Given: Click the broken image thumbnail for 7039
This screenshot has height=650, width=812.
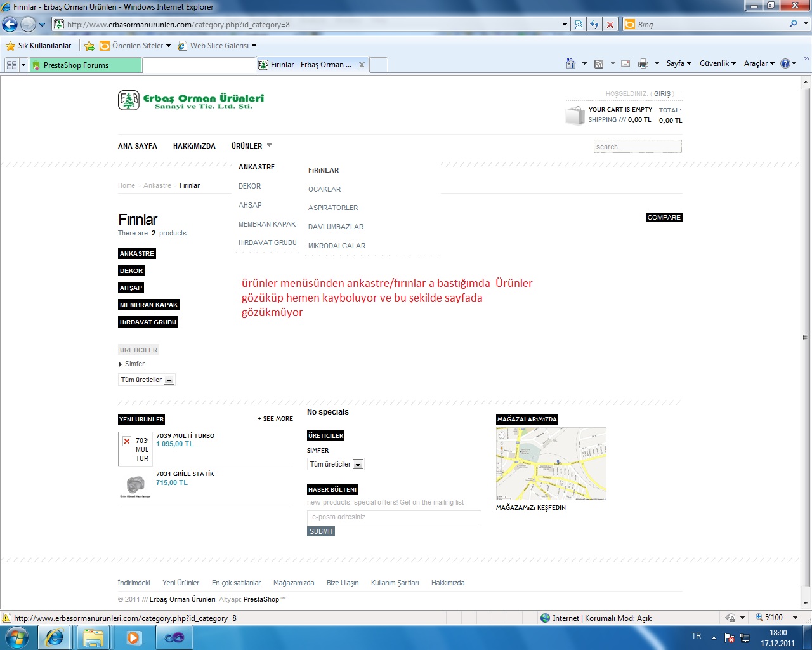Looking at the screenshot, I should 135,449.
